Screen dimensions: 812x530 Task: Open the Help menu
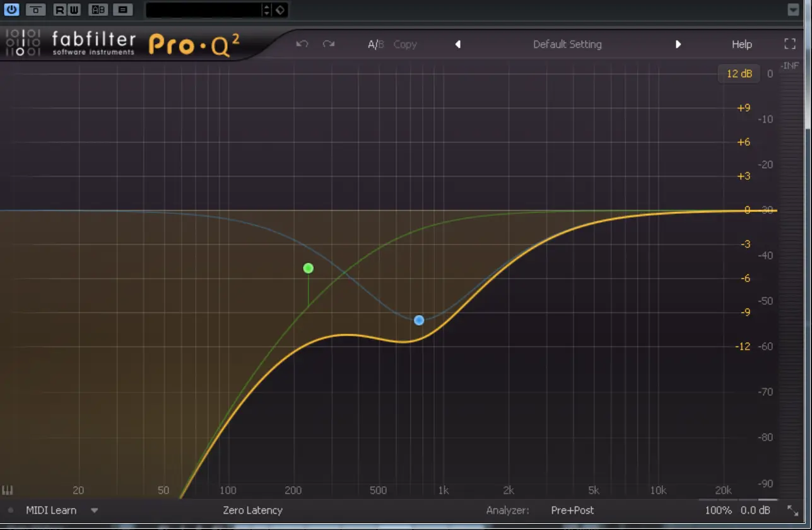tap(741, 44)
